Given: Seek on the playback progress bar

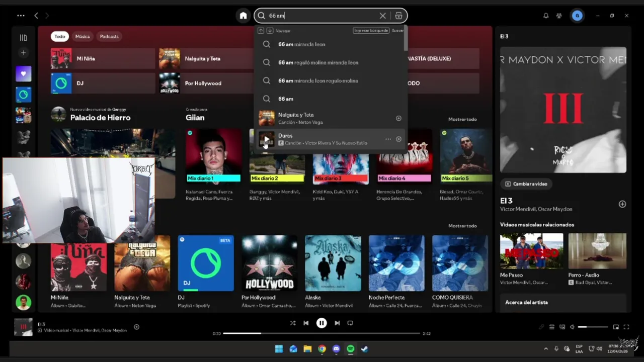Looking at the screenshot, I should point(321,333).
